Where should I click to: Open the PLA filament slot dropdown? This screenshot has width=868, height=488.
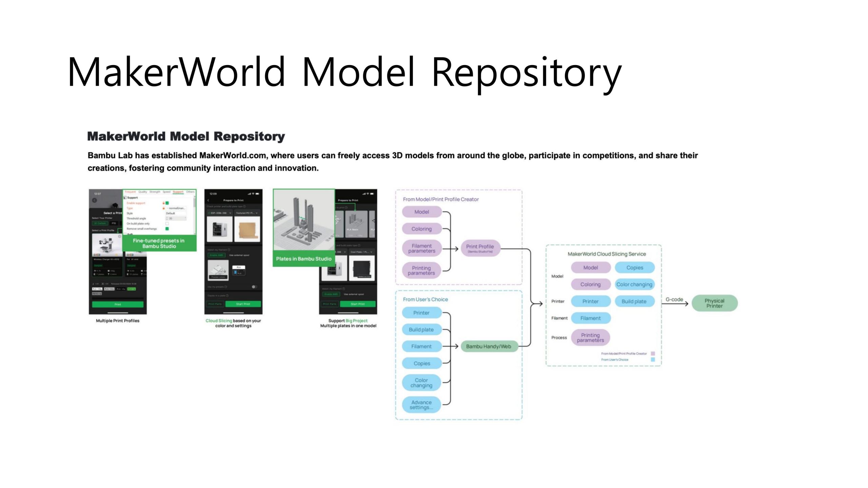pos(239,272)
